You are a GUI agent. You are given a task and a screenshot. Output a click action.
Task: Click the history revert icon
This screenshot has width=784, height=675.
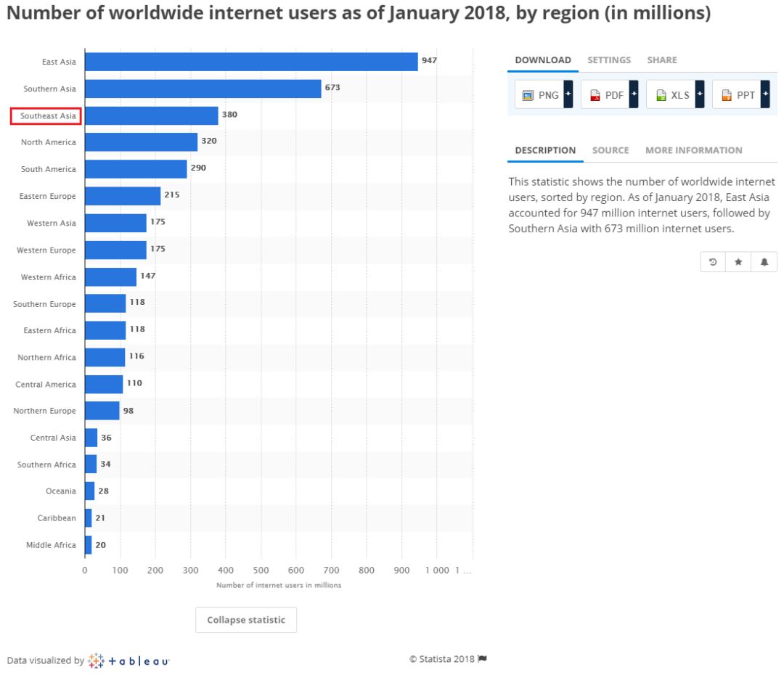click(x=713, y=261)
